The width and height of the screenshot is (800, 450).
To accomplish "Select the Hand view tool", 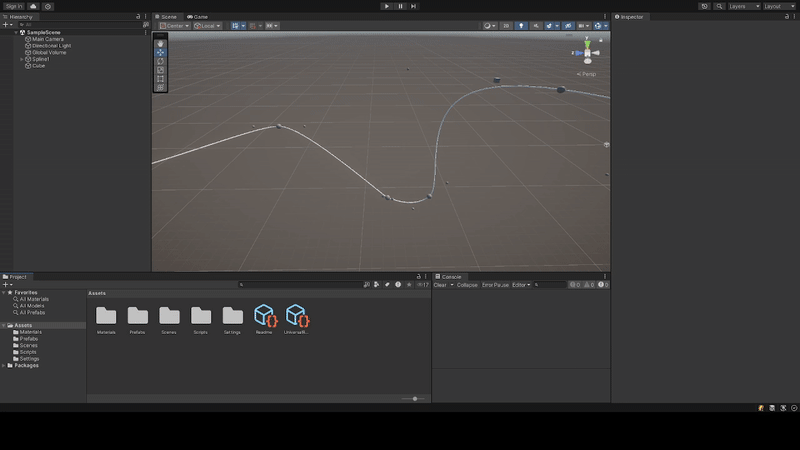I will (160, 44).
